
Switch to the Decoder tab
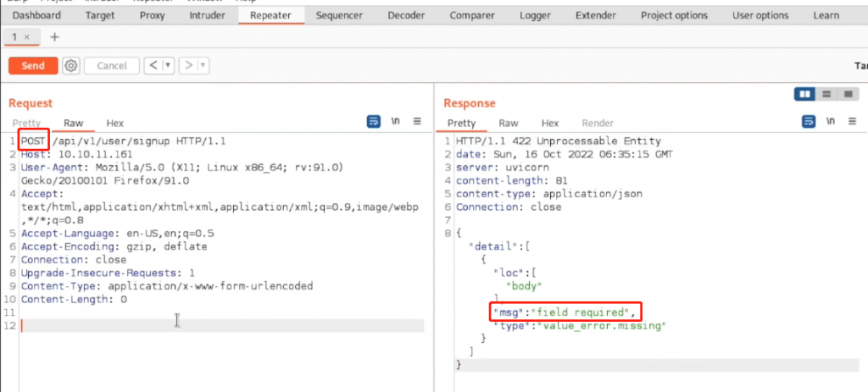coord(406,15)
